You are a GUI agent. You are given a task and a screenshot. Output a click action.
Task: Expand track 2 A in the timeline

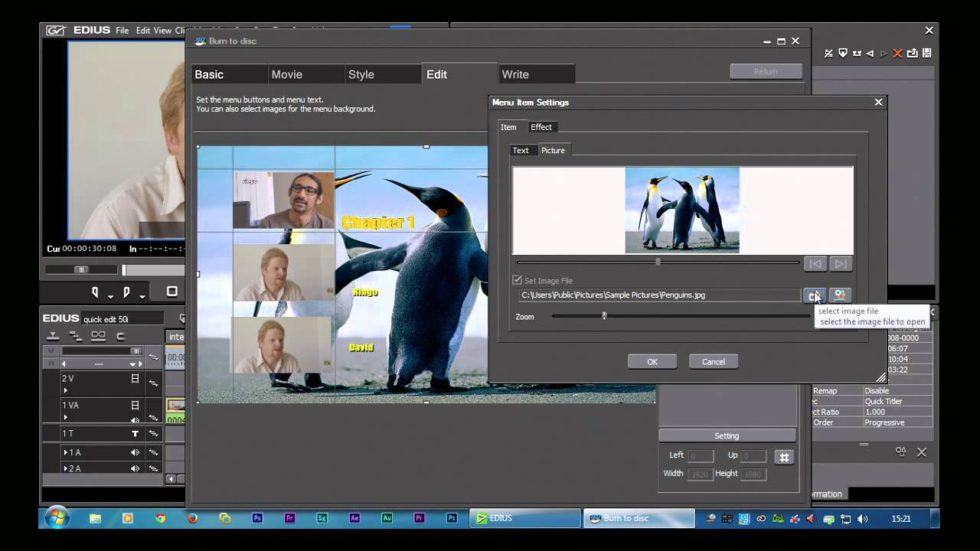66,468
